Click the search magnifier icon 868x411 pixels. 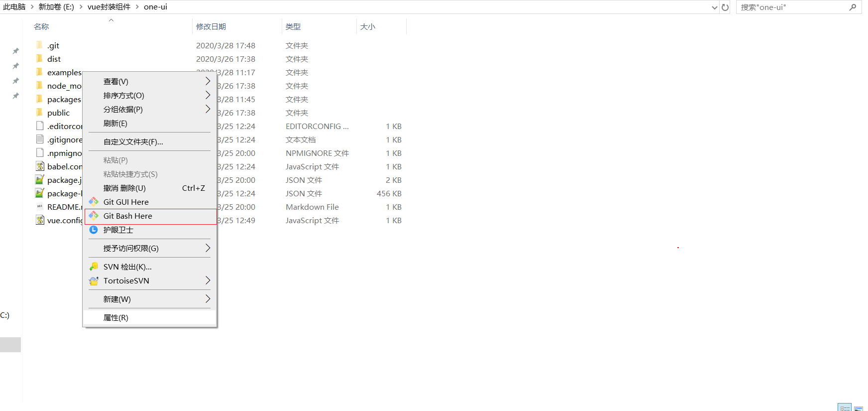[853, 7]
